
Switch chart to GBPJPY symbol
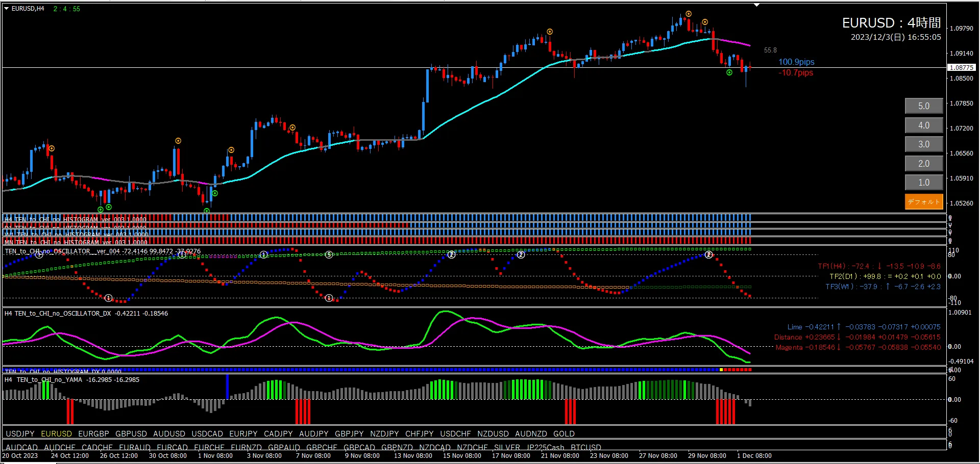pyautogui.click(x=349, y=434)
